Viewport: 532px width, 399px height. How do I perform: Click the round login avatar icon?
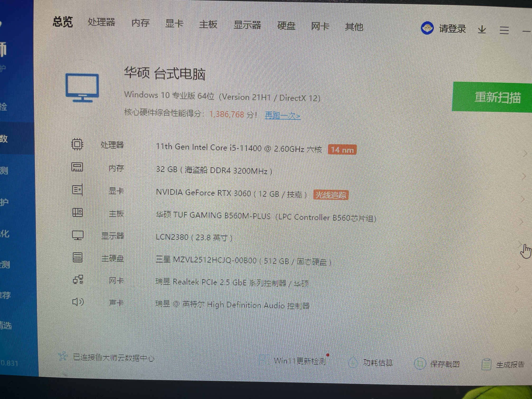[427, 28]
